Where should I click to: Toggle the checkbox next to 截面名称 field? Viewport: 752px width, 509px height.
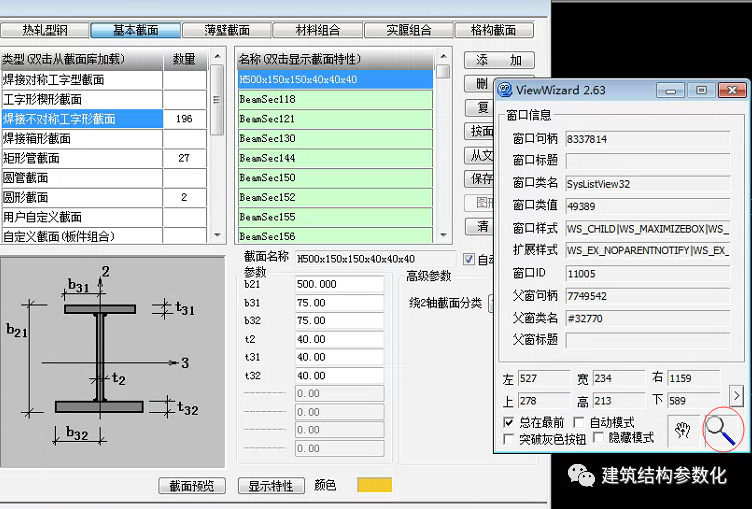tap(469, 259)
